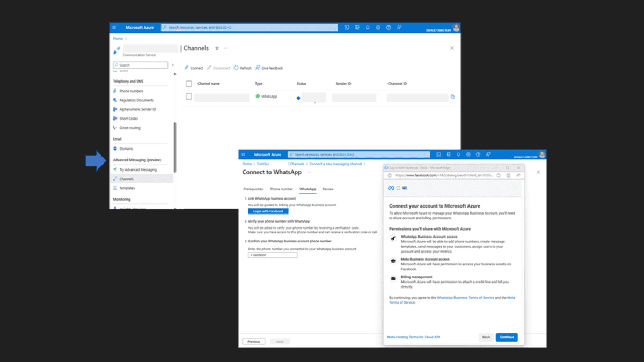Image resolution: width=644 pixels, height=362 pixels.
Task: Open settings gear in Channels window header
Action: click(378, 27)
